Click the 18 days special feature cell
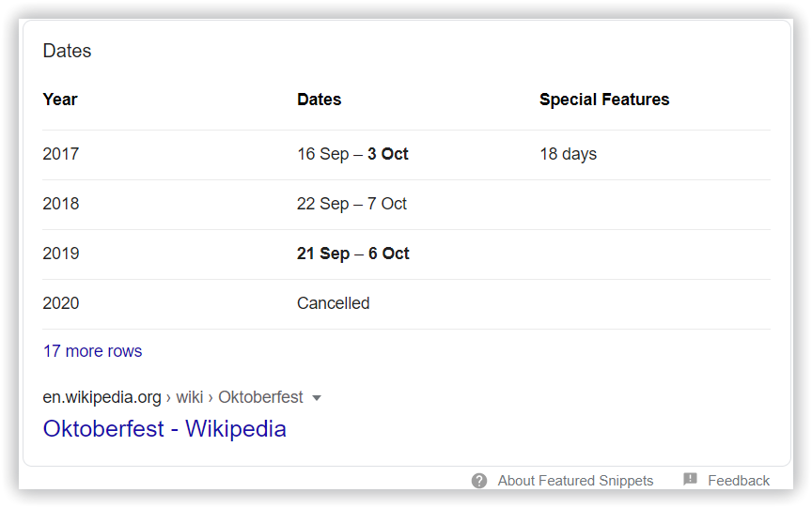Viewport: 812px width, 508px height. [x=568, y=154]
